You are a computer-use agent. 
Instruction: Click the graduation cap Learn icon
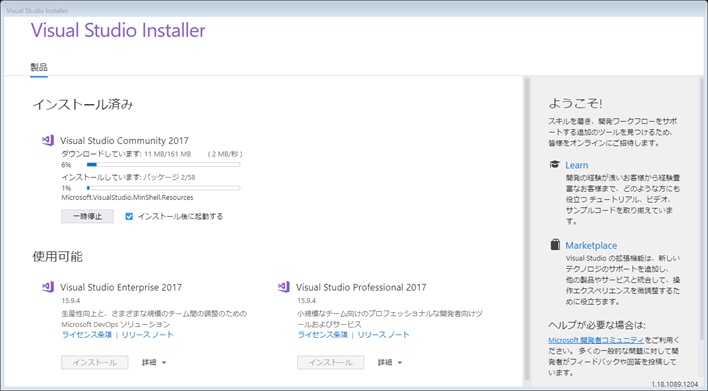(554, 165)
